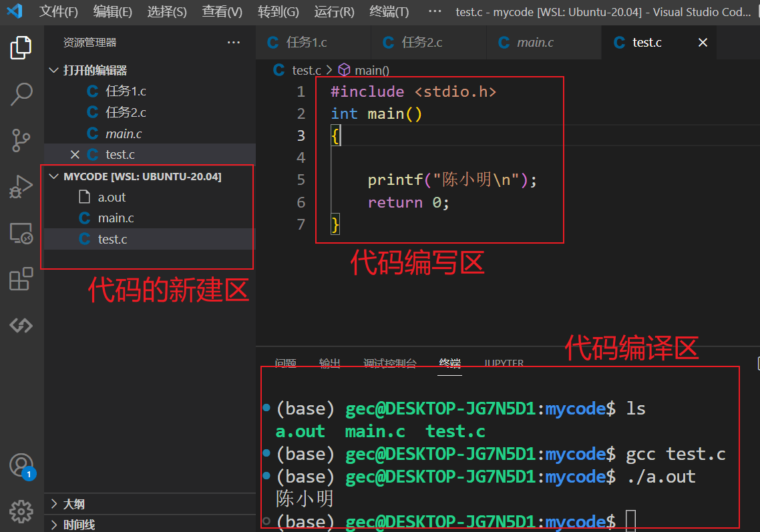Open the Manage gear icon

coord(21,512)
